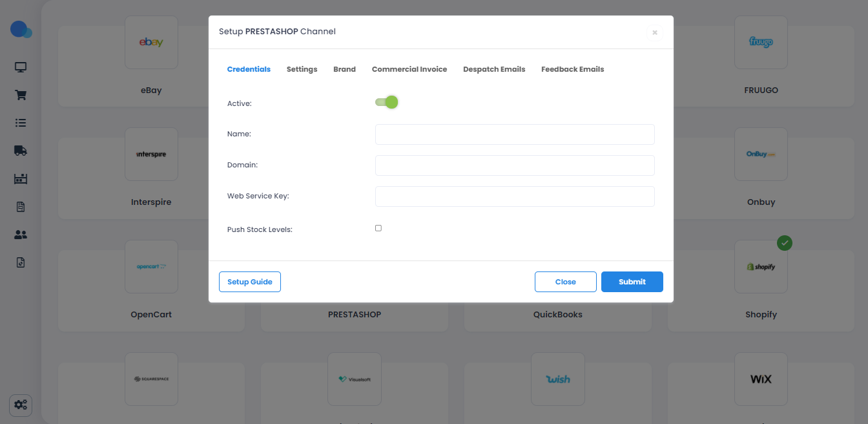Switch to the Credentials tab
The image size is (868, 424).
(x=249, y=69)
